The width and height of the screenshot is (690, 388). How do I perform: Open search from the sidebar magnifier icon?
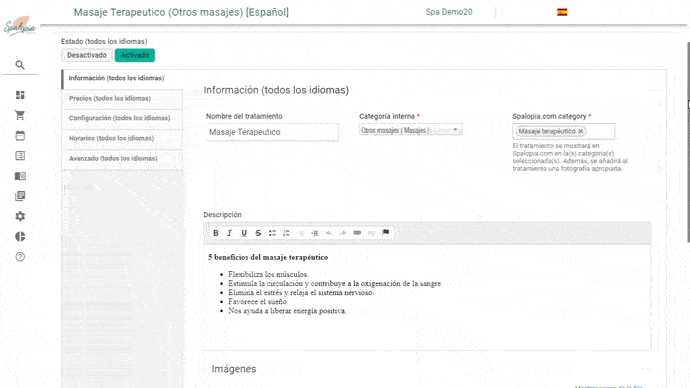coord(20,65)
